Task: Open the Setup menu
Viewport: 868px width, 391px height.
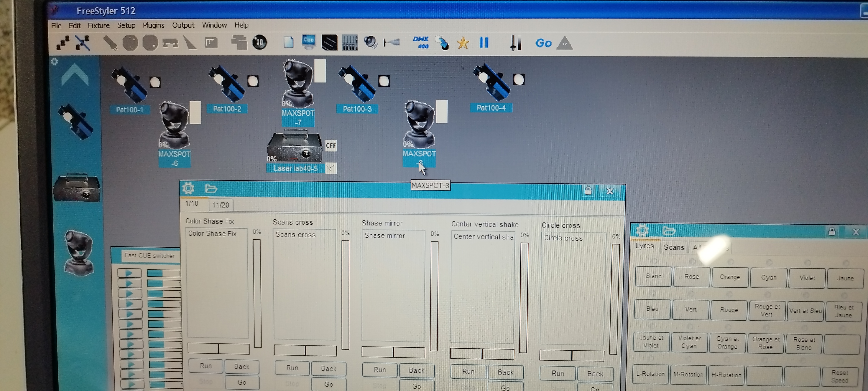Action: click(126, 25)
